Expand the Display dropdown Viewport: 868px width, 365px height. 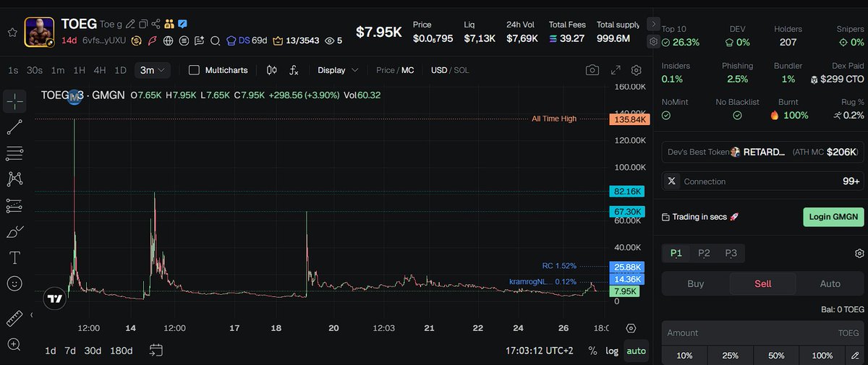338,70
